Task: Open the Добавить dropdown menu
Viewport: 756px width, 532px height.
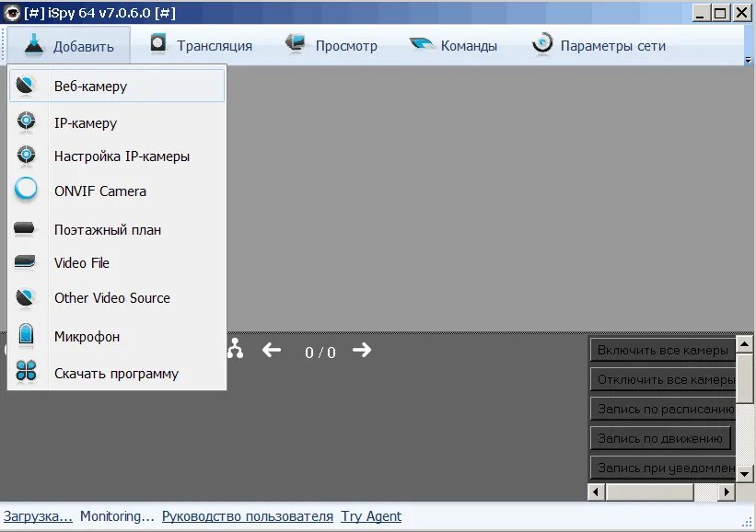Action: [69, 43]
